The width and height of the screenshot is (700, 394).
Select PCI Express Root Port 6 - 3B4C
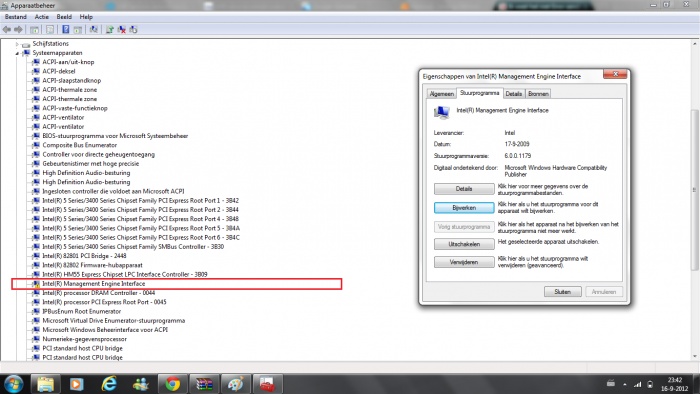141,238
